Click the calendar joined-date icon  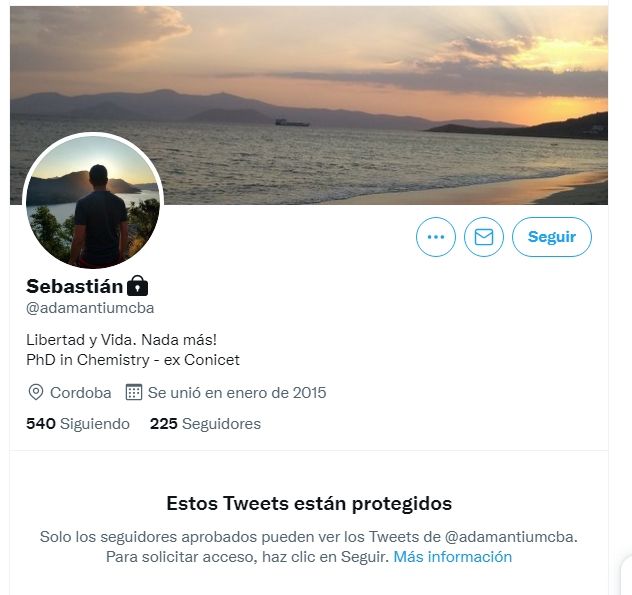click(134, 392)
